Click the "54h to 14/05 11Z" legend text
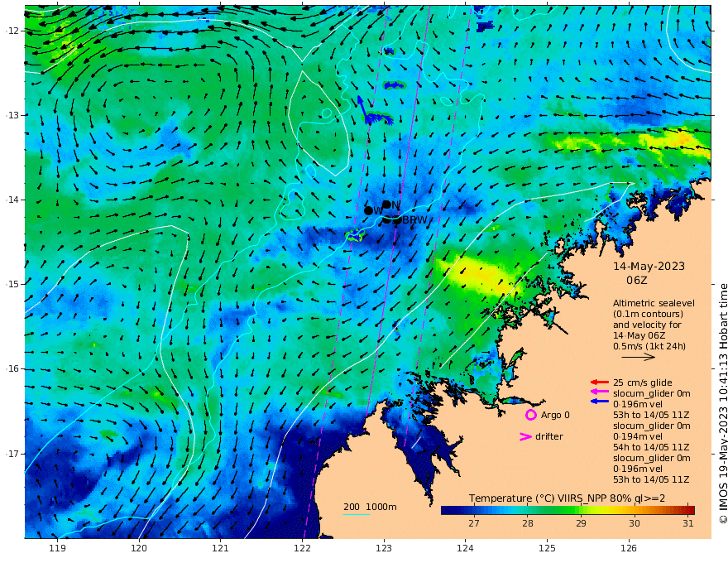 tap(651, 447)
